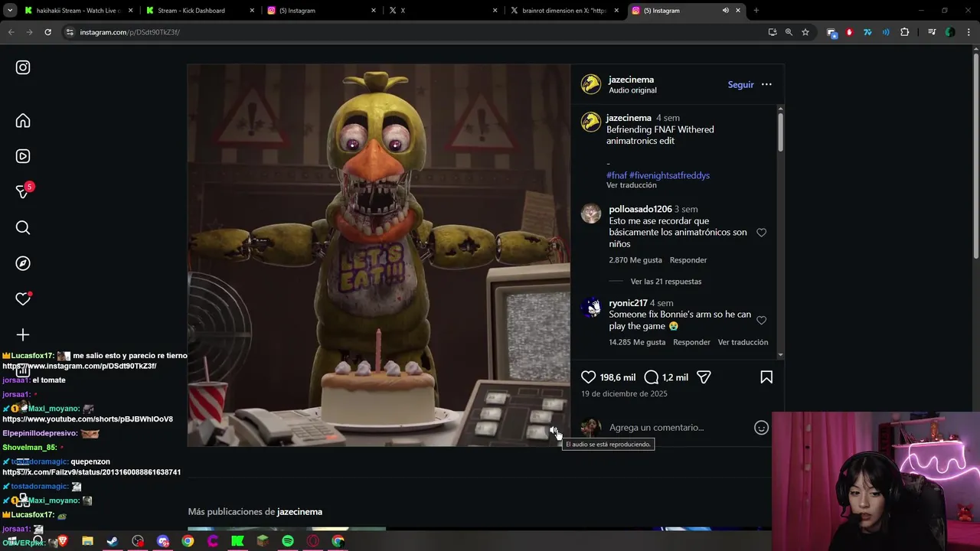Reply to pollosasado1206's comment
Viewport: 980px width, 551px height.
coord(688,260)
